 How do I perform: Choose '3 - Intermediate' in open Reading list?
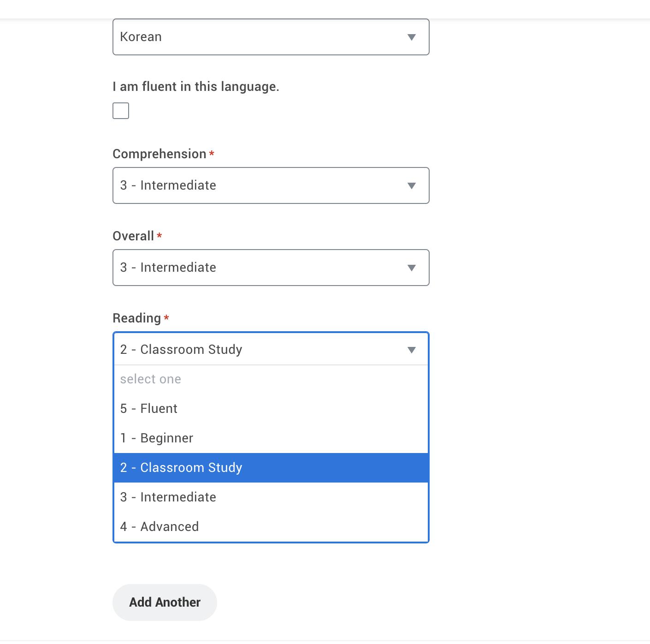168,497
